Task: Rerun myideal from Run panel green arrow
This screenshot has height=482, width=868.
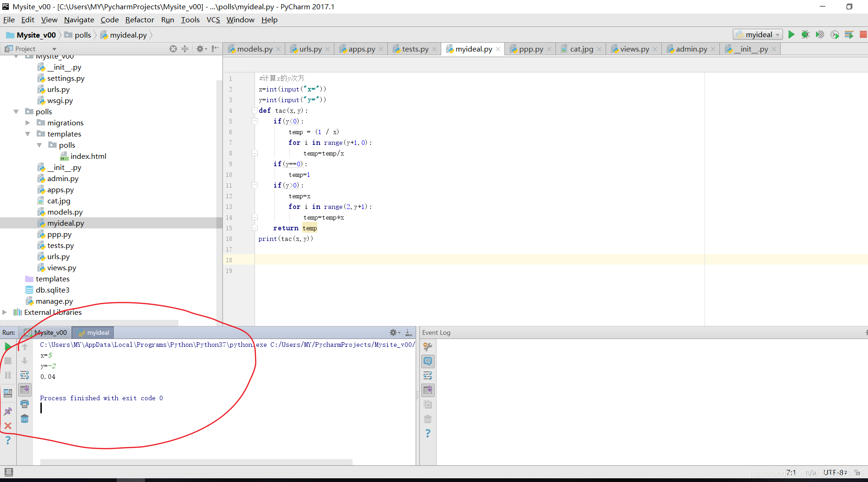Action: [8, 346]
